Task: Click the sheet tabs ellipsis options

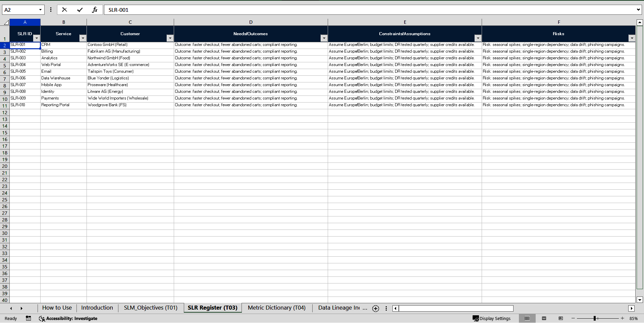Action: click(x=365, y=308)
